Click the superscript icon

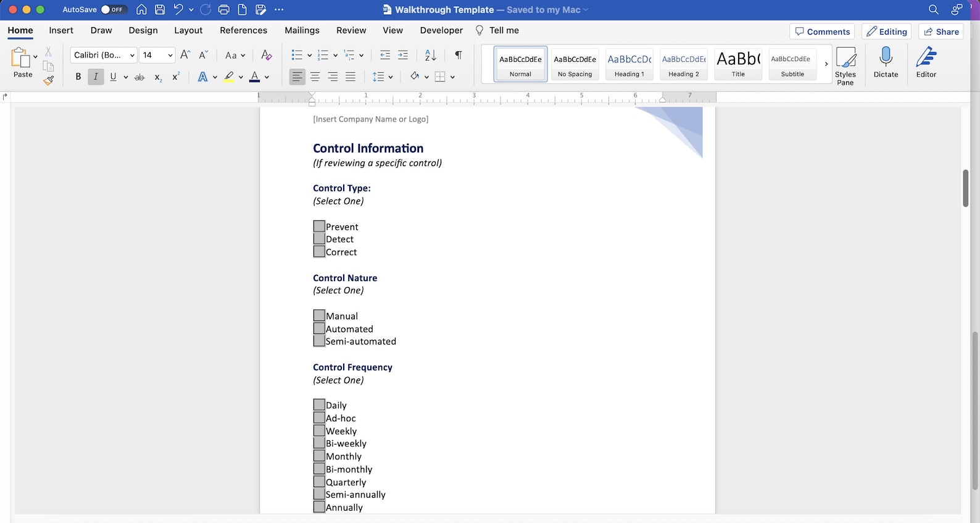176,77
